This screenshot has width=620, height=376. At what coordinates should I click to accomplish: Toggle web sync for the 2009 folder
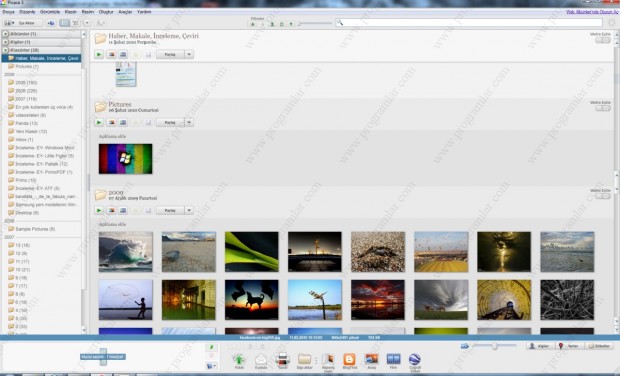[603, 196]
